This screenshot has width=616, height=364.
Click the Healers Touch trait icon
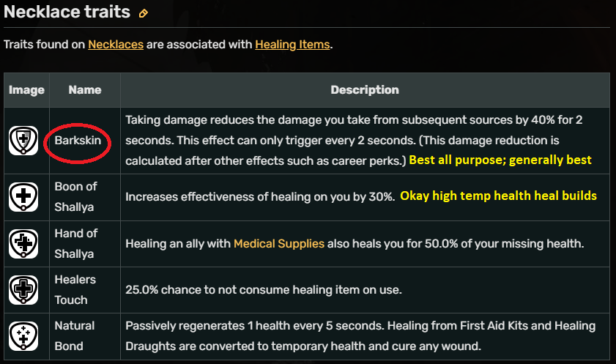[23, 290]
